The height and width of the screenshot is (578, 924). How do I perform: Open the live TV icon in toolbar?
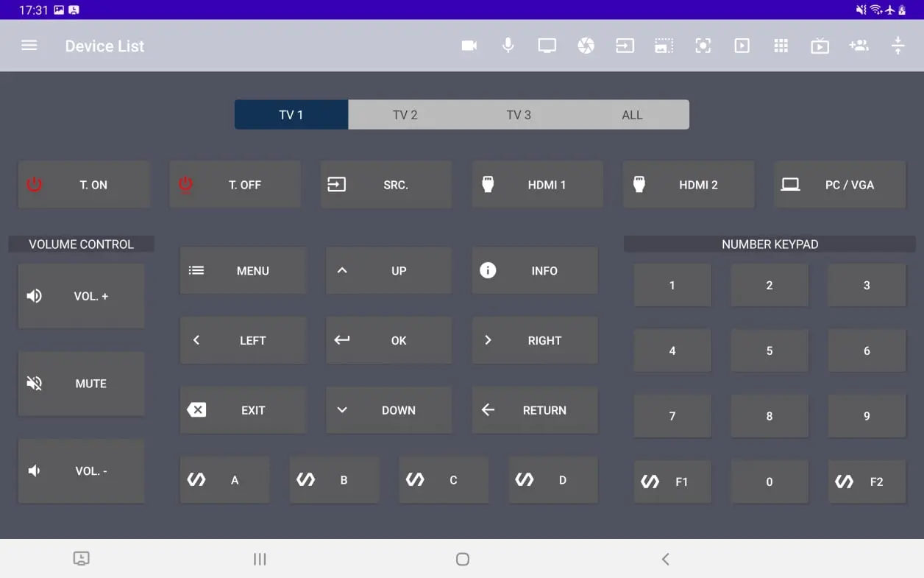click(x=820, y=46)
